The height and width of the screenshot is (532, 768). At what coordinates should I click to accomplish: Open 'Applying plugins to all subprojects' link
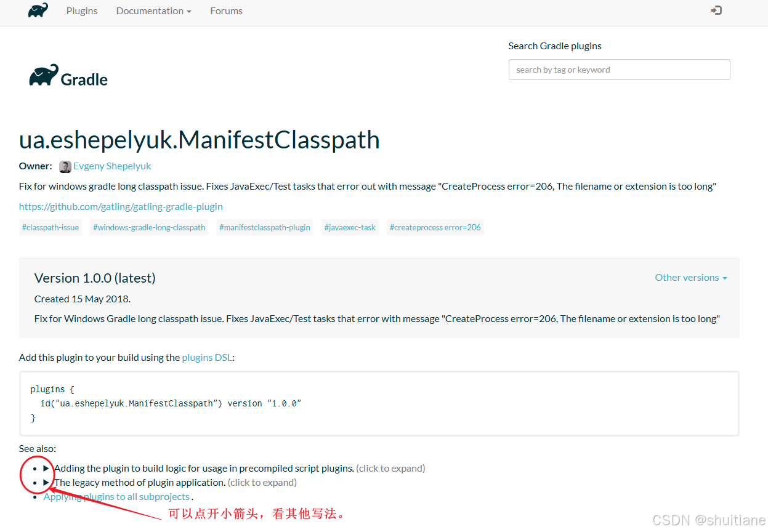point(117,497)
